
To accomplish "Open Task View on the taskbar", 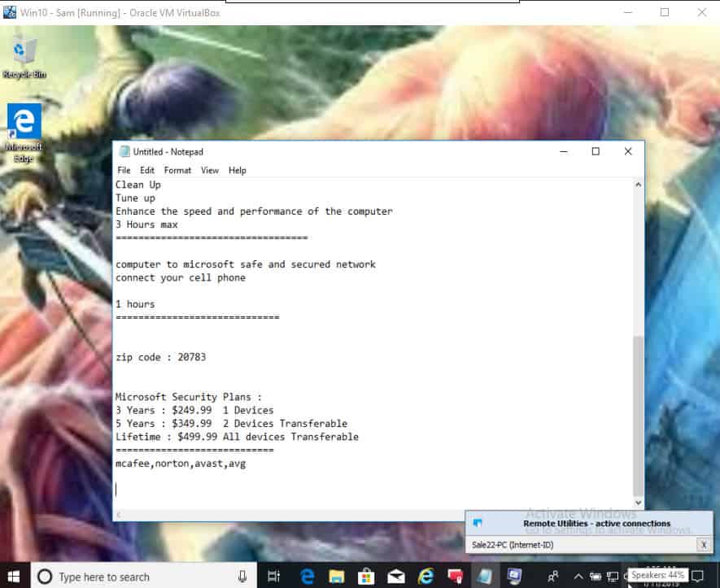I will [273, 577].
